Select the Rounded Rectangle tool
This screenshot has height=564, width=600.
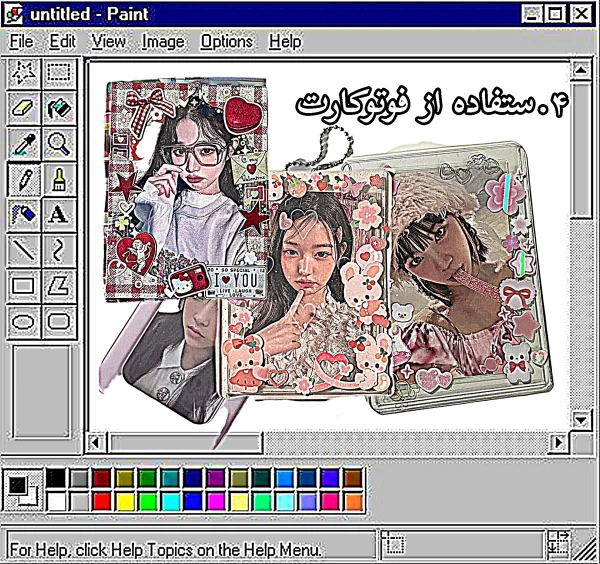click(59, 321)
